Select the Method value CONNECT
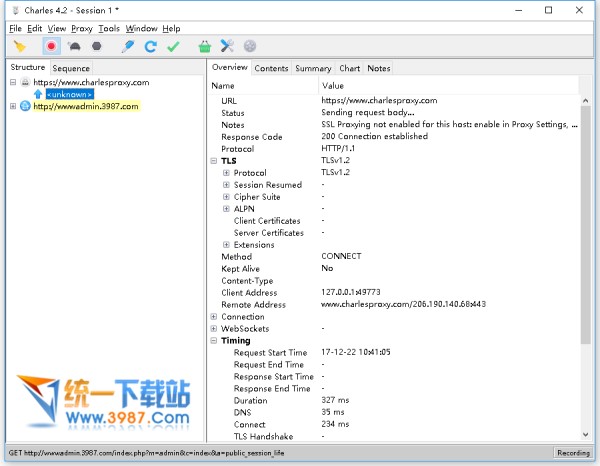This screenshot has height=466, width=600. [x=341, y=256]
